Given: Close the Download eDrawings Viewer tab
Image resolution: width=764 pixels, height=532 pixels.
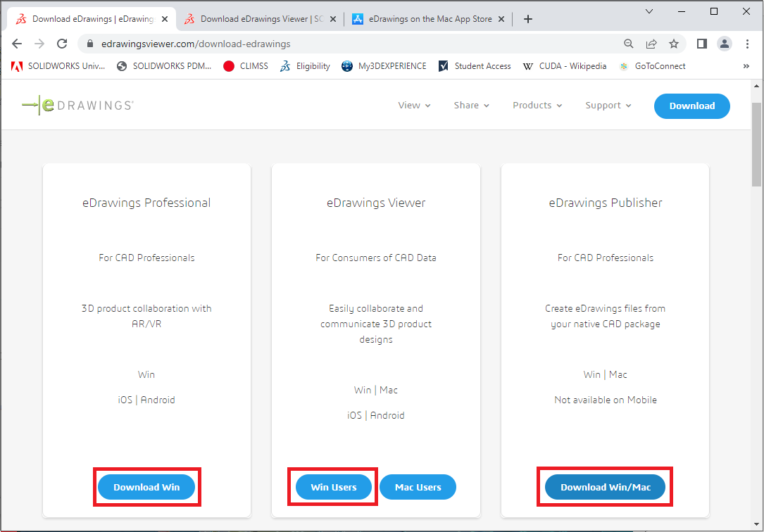Looking at the screenshot, I should point(333,19).
